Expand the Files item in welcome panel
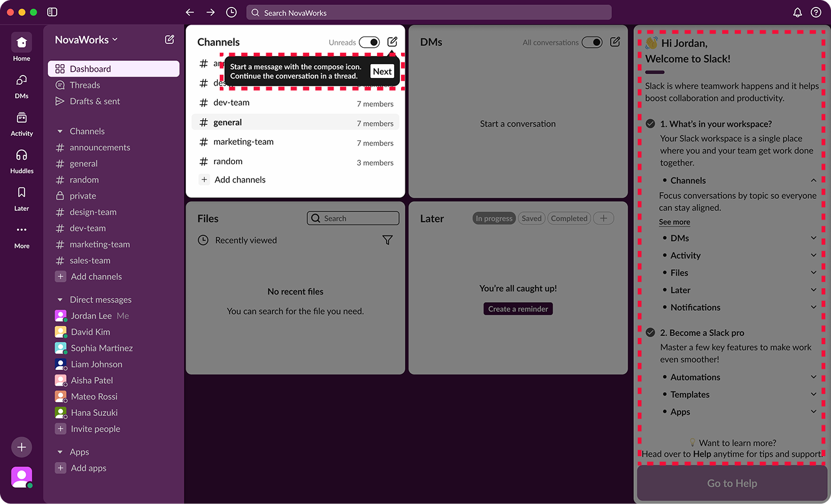Viewport: 831px width, 504px height. point(813,272)
